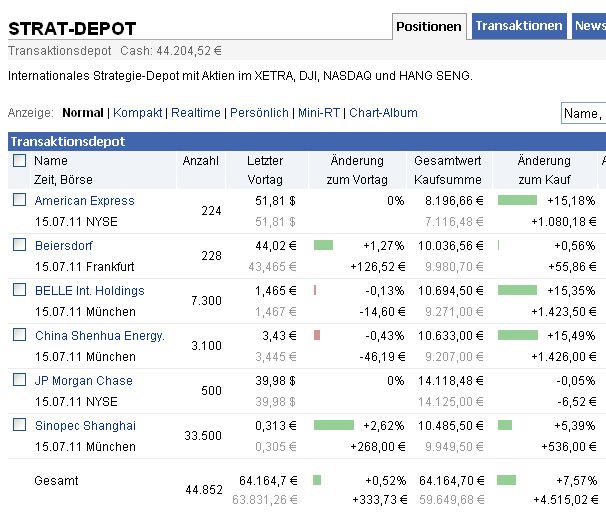Click total change +0,52%
The height and width of the screenshot is (517, 606).
(386, 481)
